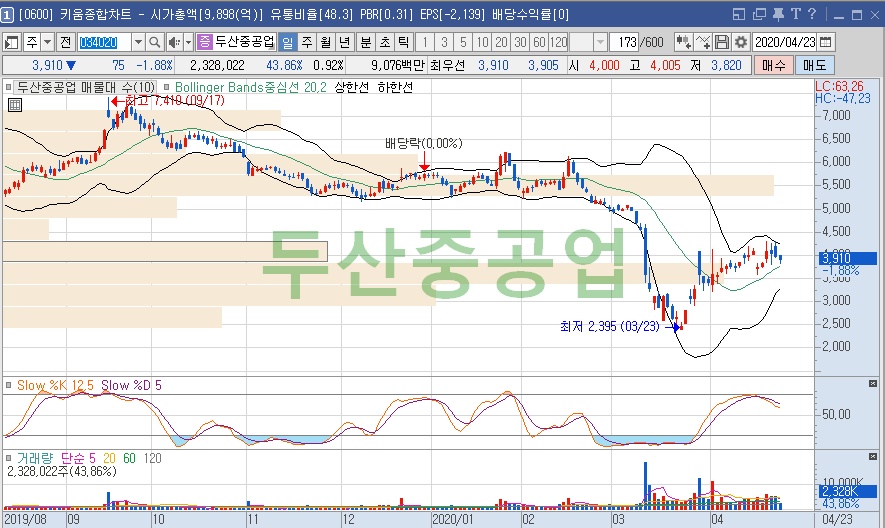Viewport: 885px width, 528px height.
Task: Open the add candlestick chart type icon
Action: pos(684,42)
